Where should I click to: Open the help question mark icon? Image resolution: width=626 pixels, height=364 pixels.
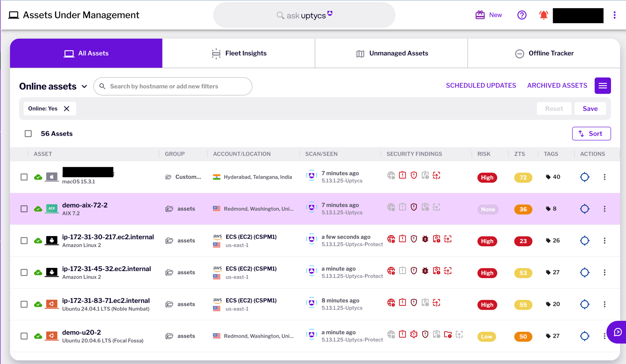tap(522, 15)
